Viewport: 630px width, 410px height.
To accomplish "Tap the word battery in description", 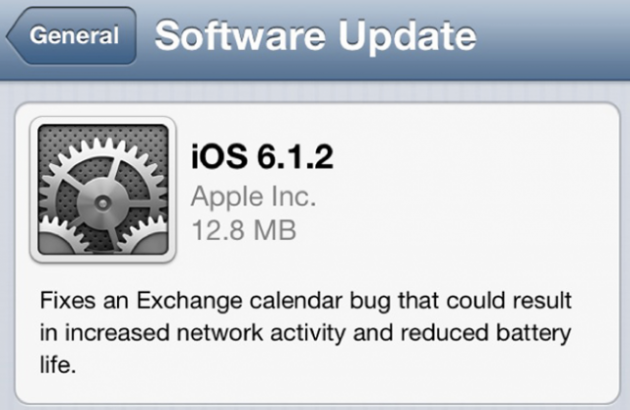I will (534, 334).
